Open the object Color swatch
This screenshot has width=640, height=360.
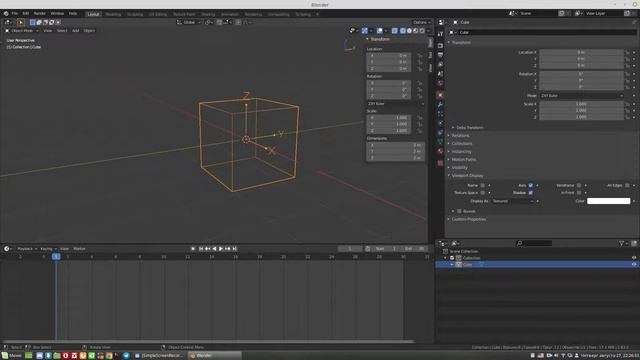609,201
